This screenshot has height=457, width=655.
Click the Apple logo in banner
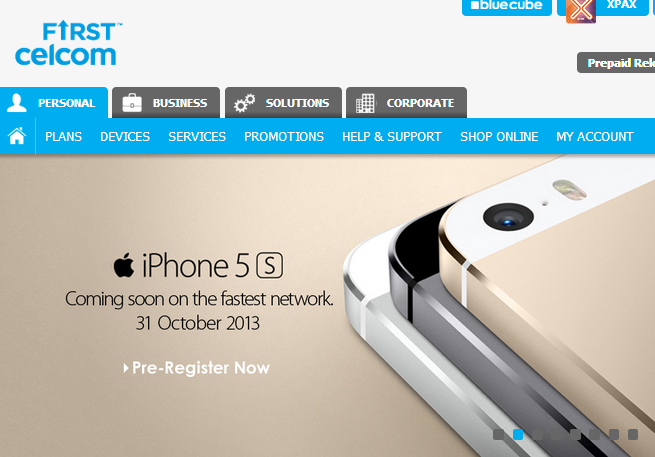click(x=124, y=265)
